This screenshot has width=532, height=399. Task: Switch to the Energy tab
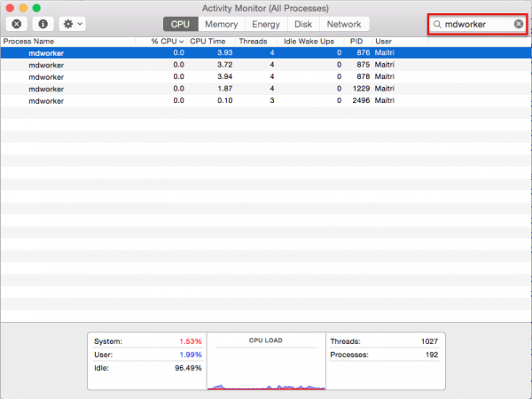(265, 24)
